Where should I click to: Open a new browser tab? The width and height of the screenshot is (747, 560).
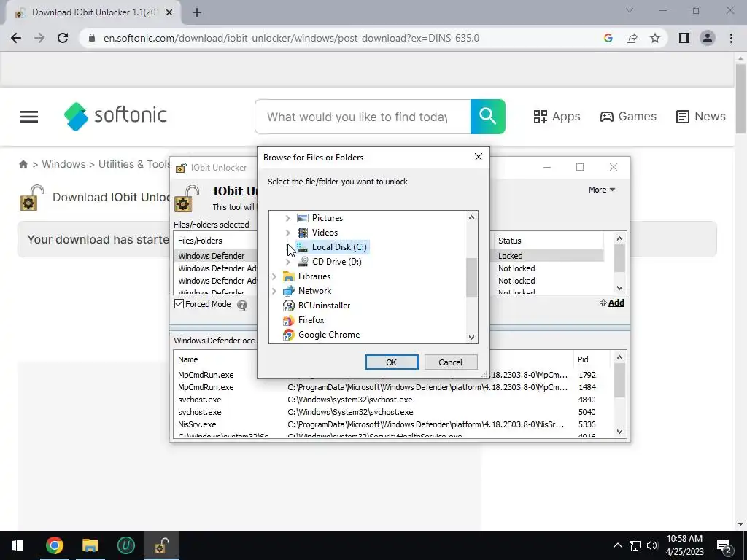(x=197, y=12)
